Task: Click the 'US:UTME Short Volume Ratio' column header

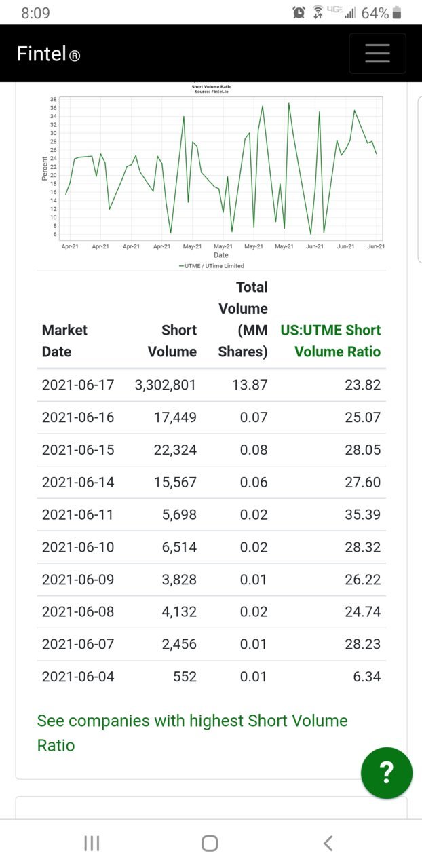Action: click(x=330, y=341)
